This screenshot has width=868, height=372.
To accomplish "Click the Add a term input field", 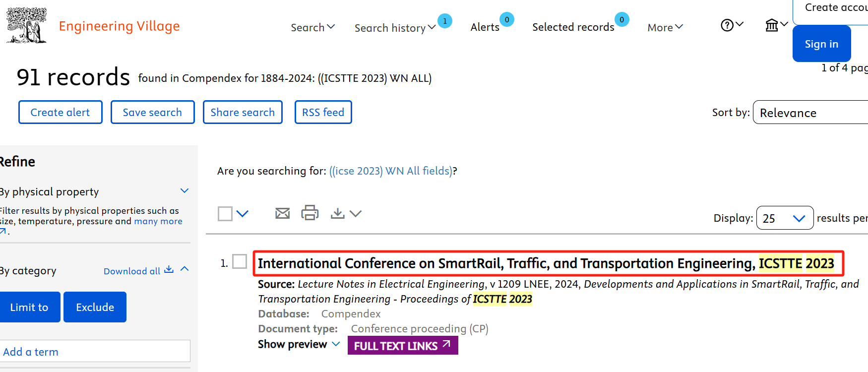I will click(x=94, y=351).
